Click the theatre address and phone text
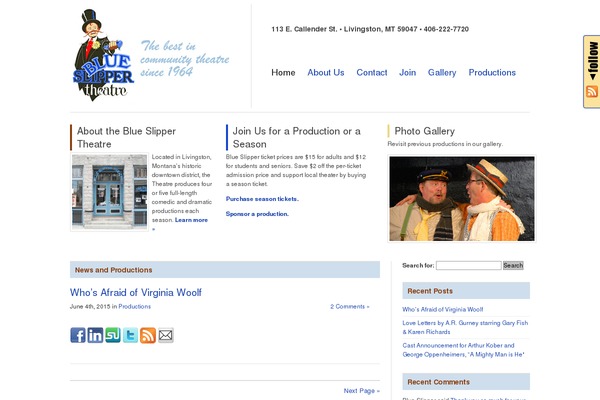 (370, 29)
